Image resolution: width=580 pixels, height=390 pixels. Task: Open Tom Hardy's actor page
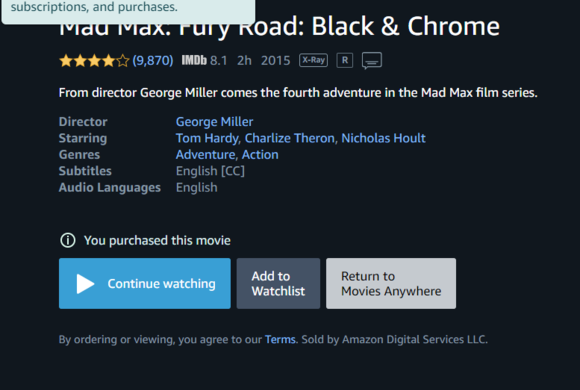click(x=207, y=138)
